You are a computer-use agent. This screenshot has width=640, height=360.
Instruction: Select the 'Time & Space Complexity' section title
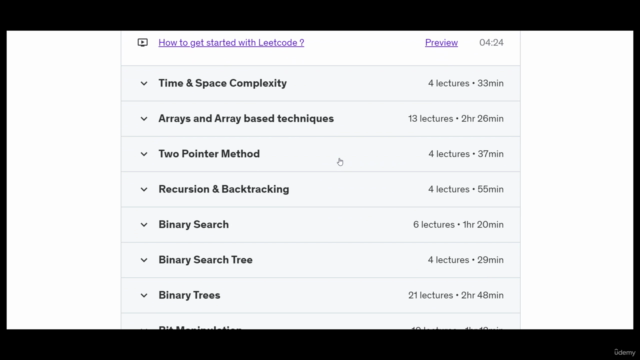pos(222,83)
